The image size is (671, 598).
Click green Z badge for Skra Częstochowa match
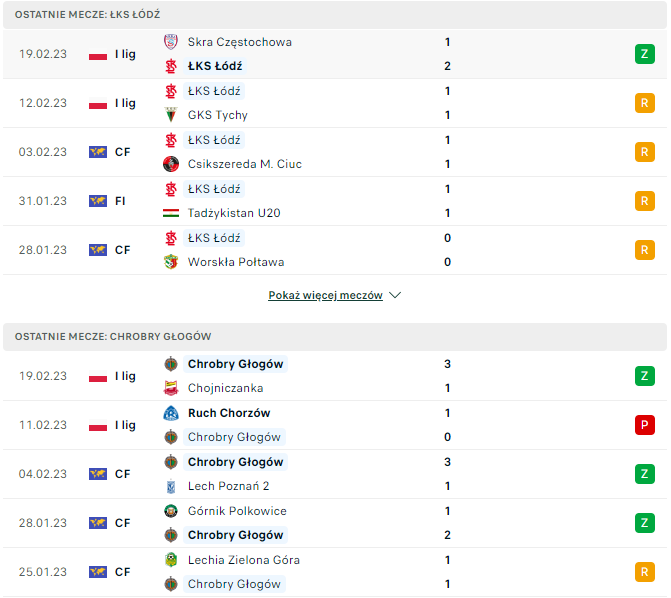tap(645, 54)
